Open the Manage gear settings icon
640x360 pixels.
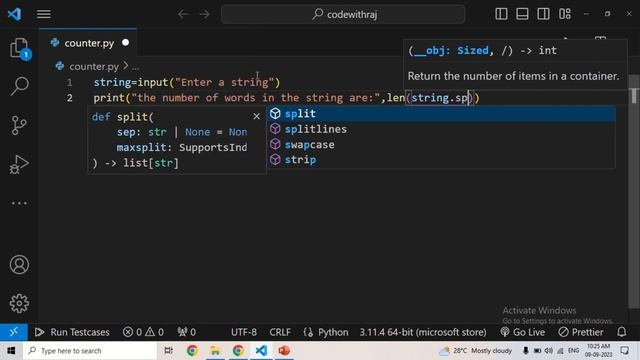pos(19,303)
